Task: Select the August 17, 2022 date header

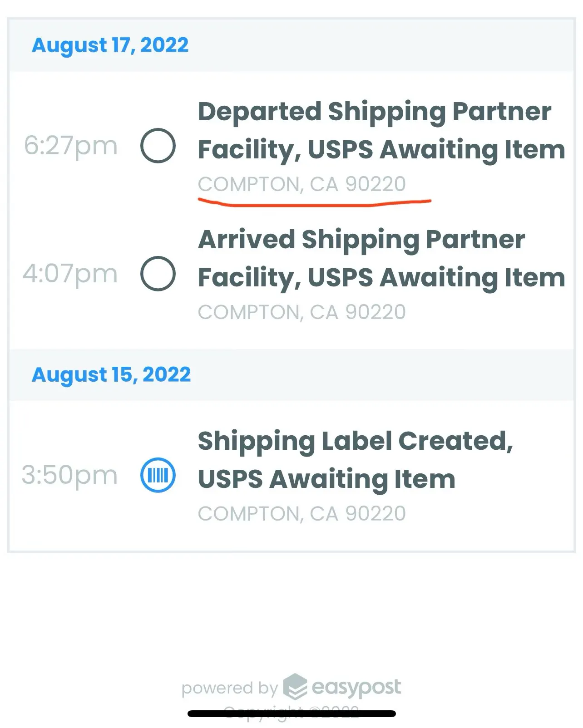Action: click(110, 45)
